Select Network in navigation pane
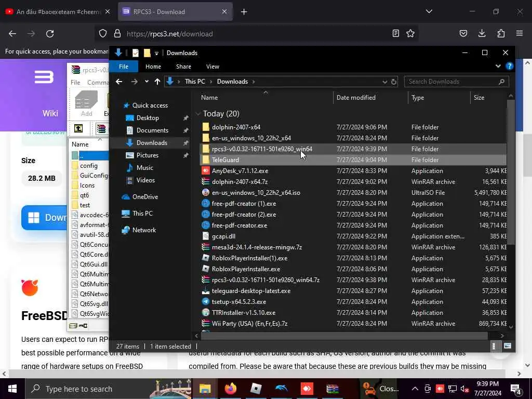The height and width of the screenshot is (399, 532). pos(144,230)
